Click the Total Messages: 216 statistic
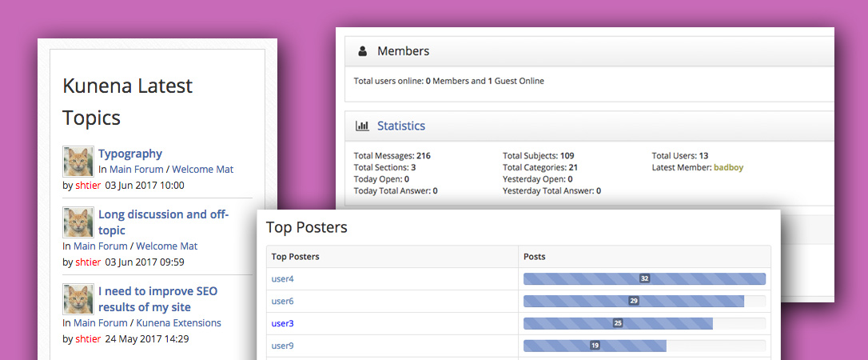 pos(392,156)
